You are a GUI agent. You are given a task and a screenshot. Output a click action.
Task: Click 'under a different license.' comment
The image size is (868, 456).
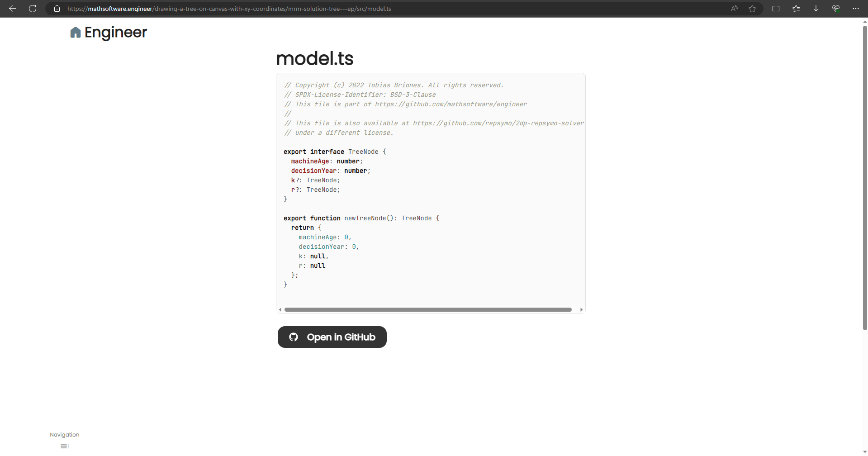[x=339, y=133]
